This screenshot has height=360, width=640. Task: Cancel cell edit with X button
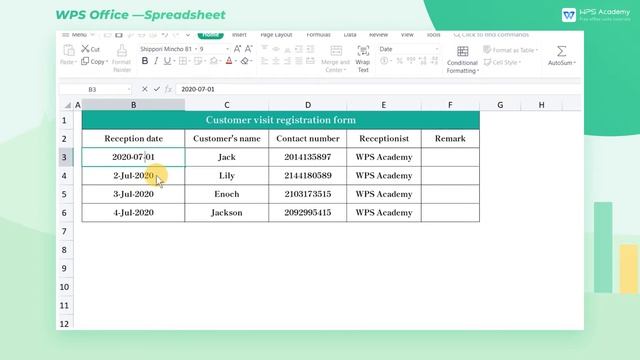pyautogui.click(x=144, y=89)
